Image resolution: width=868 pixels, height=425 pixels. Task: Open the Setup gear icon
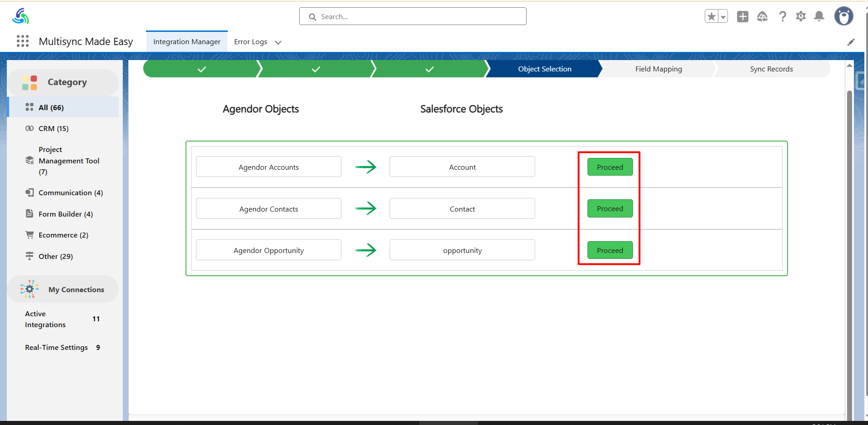coord(801,17)
